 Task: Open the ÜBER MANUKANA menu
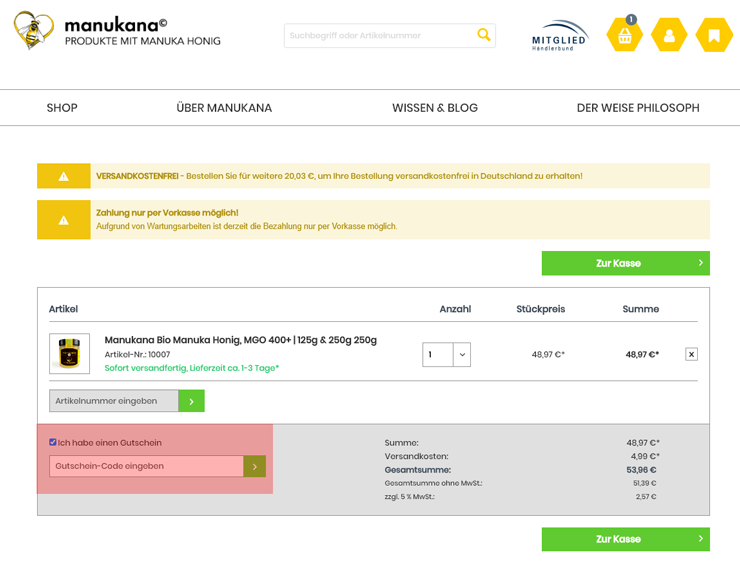pos(224,108)
